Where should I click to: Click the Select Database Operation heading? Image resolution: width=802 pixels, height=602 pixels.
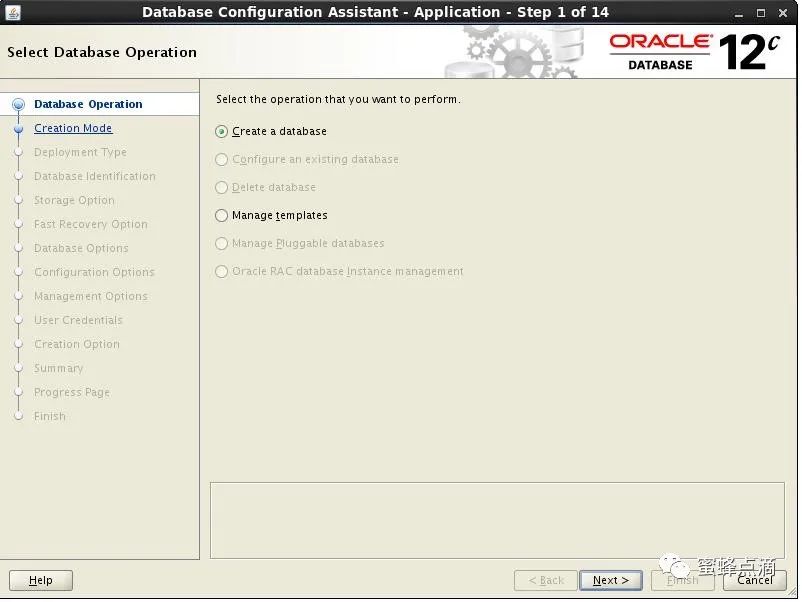tap(102, 53)
